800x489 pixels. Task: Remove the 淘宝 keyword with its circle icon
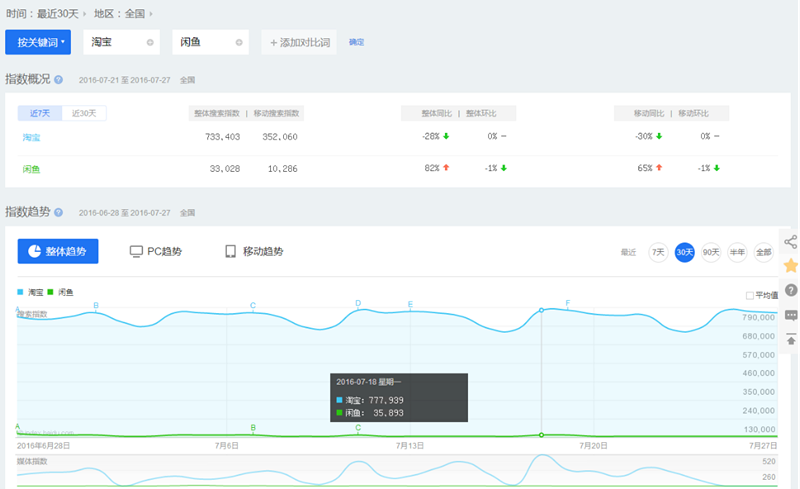tap(150, 42)
